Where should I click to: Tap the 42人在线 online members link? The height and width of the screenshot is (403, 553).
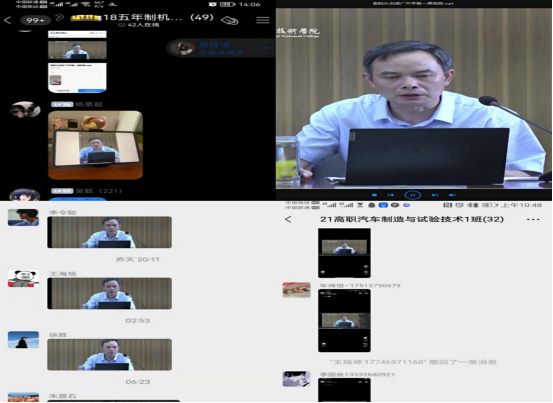point(140,25)
